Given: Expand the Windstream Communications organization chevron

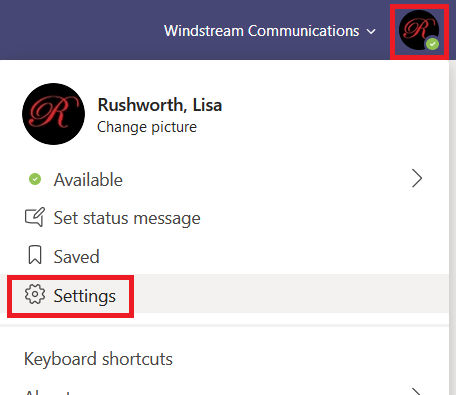Looking at the screenshot, I should tap(371, 32).
